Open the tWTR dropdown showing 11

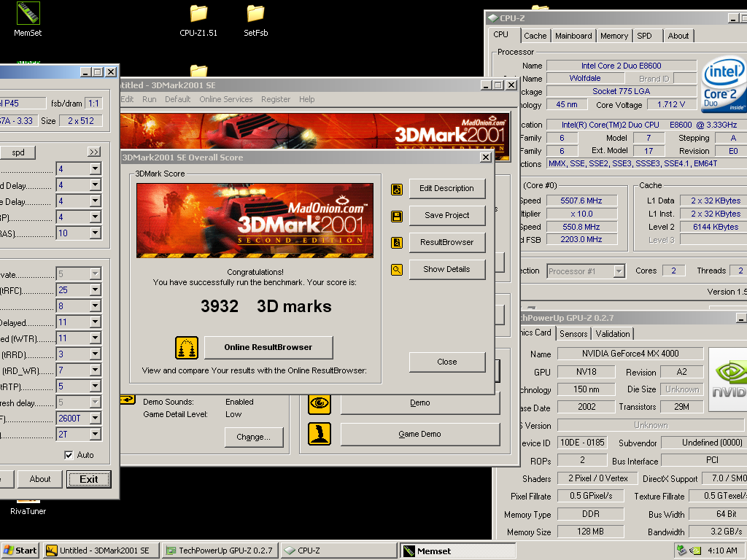tap(96, 338)
